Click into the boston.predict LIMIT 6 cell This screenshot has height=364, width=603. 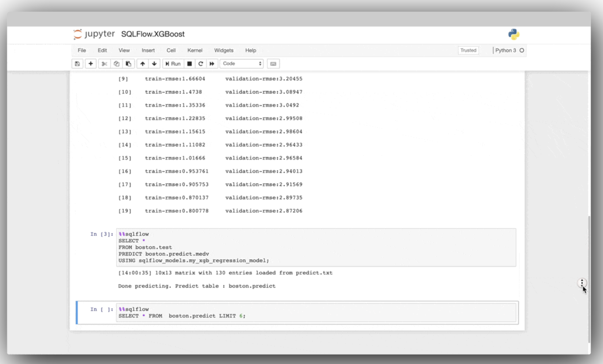(316, 313)
